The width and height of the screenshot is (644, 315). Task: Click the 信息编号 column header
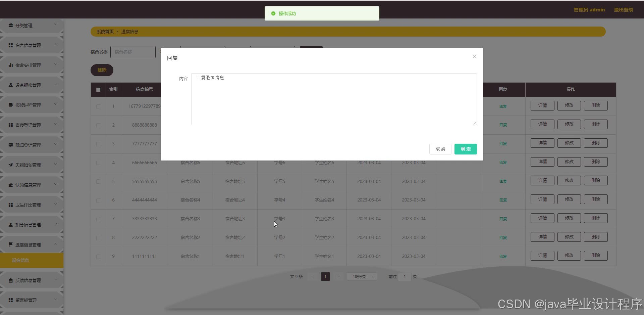tap(144, 90)
